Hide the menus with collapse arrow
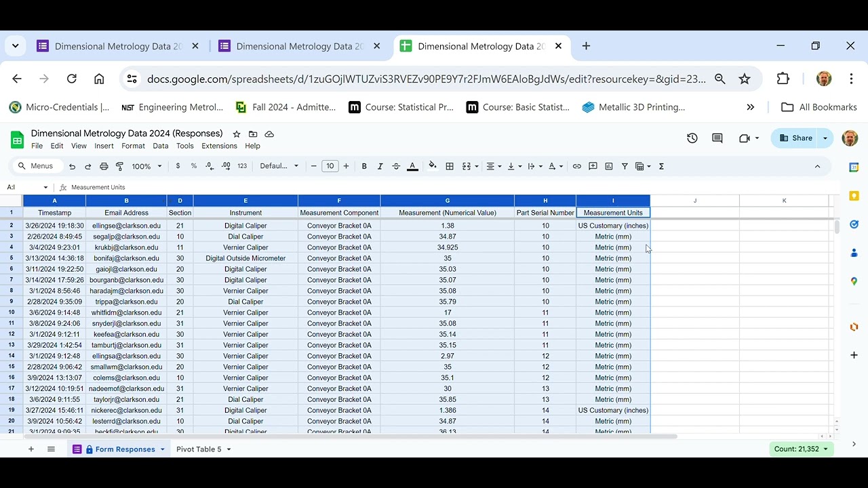 point(817,166)
